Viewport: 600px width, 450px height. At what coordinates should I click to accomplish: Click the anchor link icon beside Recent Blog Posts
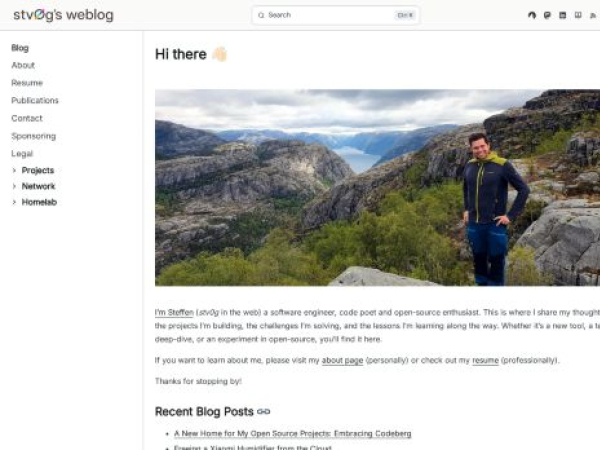(x=264, y=411)
